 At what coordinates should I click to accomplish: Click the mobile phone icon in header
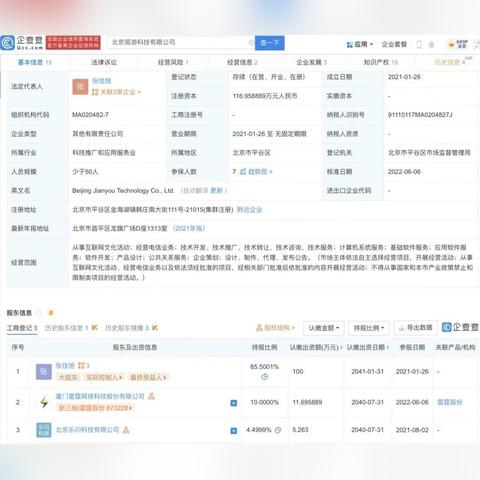click(419, 44)
